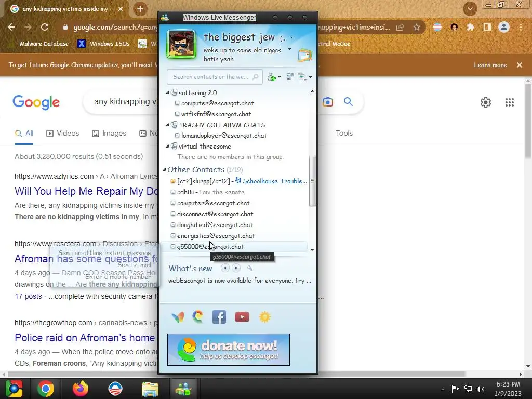Viewport: 532px width, 399px height.
Task: Collapse the TRASHY COLLABVM CHATS group
Action: (x=167, y=125)
